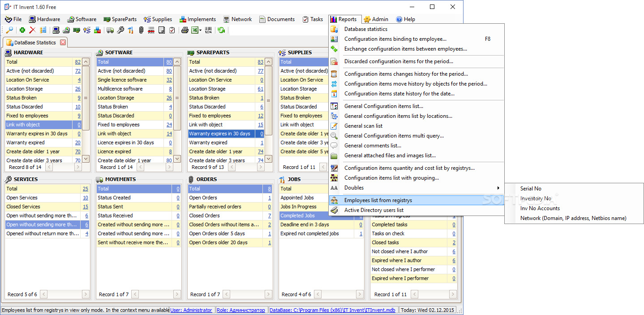
Task: Open hardware list via toolbar computer icon
Action: (56, 30)
